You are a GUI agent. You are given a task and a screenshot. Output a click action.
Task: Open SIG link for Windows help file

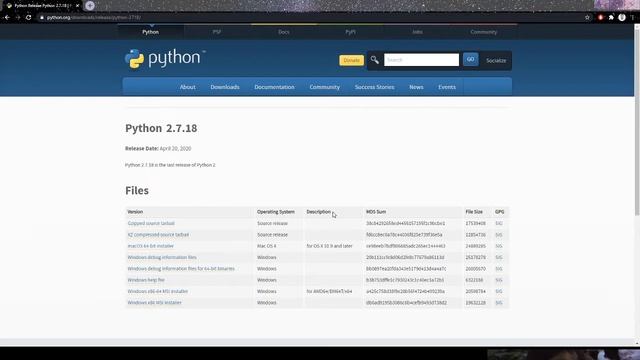tap(499, 280)
